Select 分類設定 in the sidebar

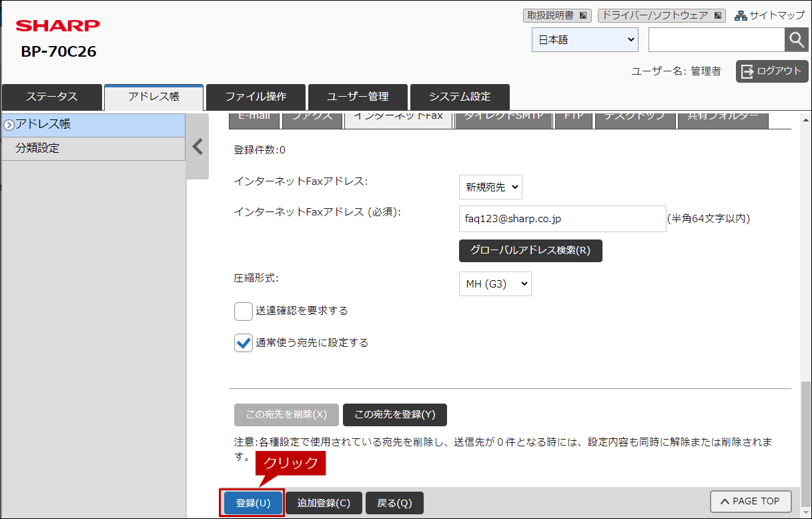tap(93, 149)
